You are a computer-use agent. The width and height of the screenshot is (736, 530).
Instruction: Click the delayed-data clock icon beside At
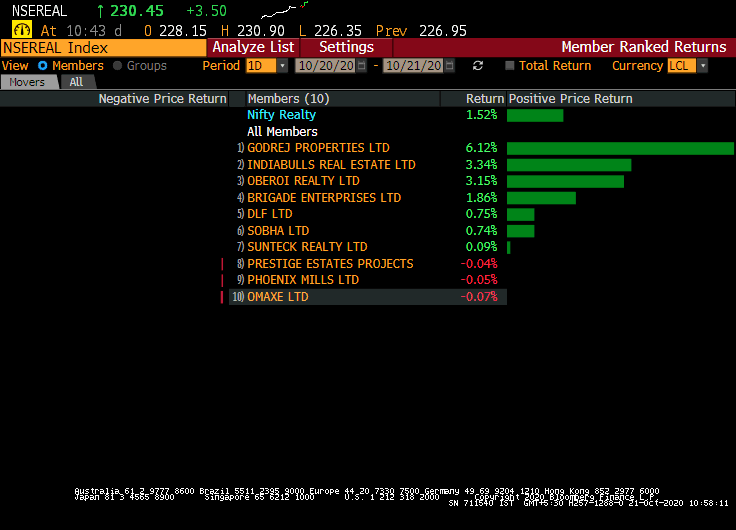[x=21, y=31]
